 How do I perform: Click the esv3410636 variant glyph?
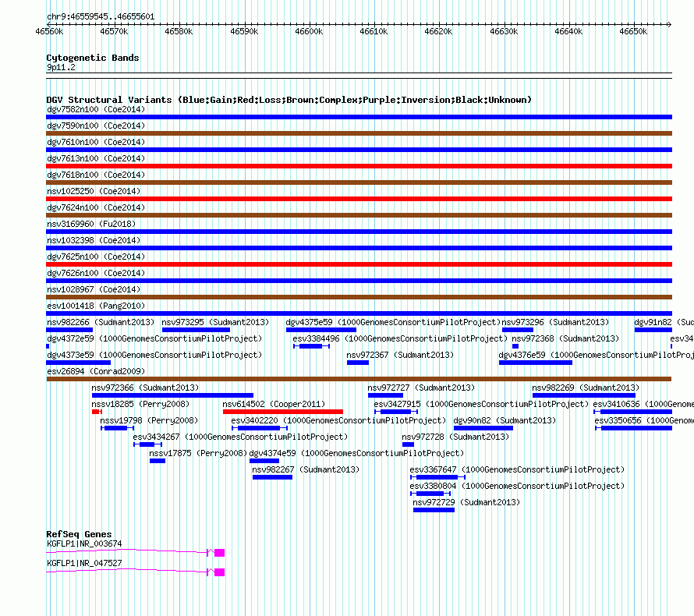tap(633, 412)
